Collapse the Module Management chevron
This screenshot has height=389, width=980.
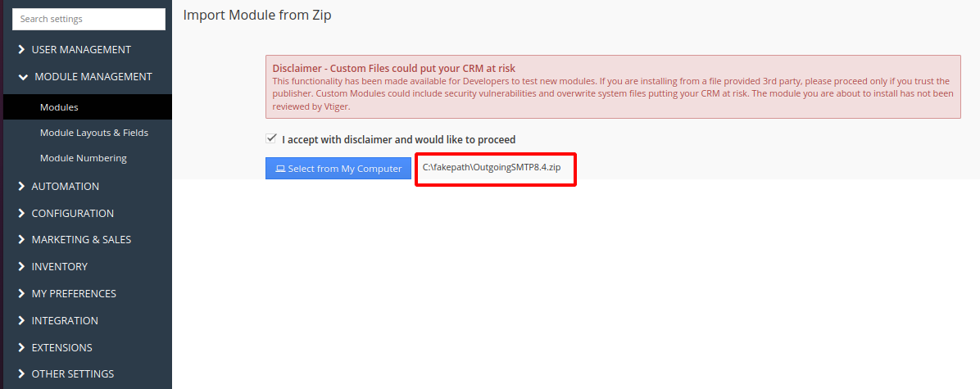22,77
